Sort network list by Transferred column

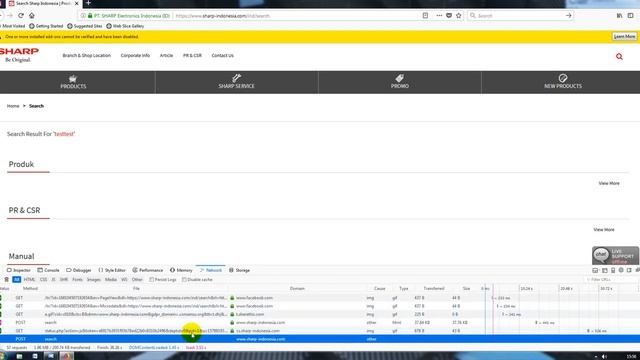[x=433, y=289]
